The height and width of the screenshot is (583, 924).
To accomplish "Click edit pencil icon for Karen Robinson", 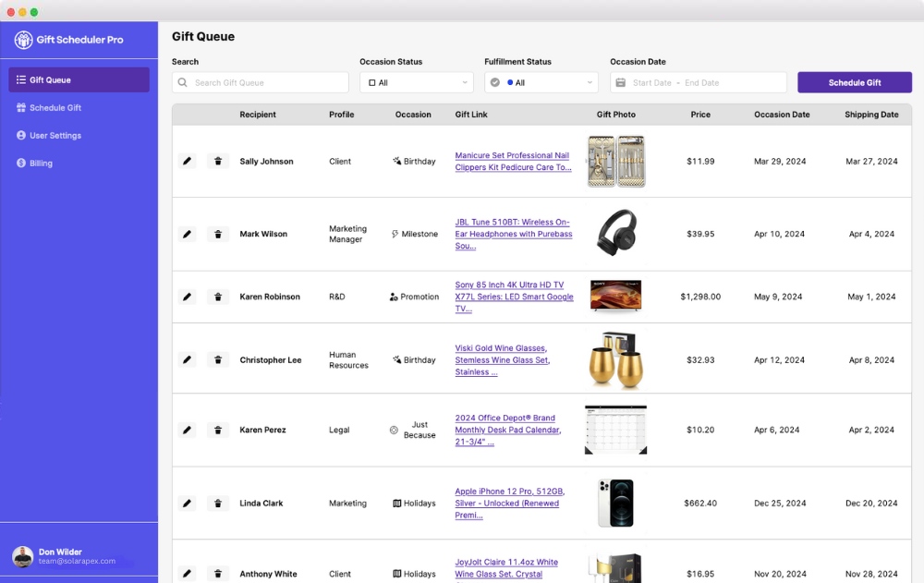I will tap(187, 297).
